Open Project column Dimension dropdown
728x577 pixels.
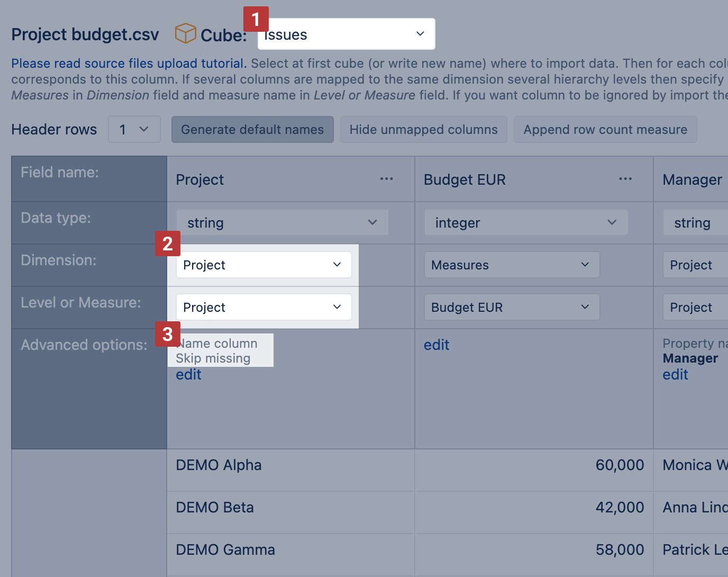(263, 265)
